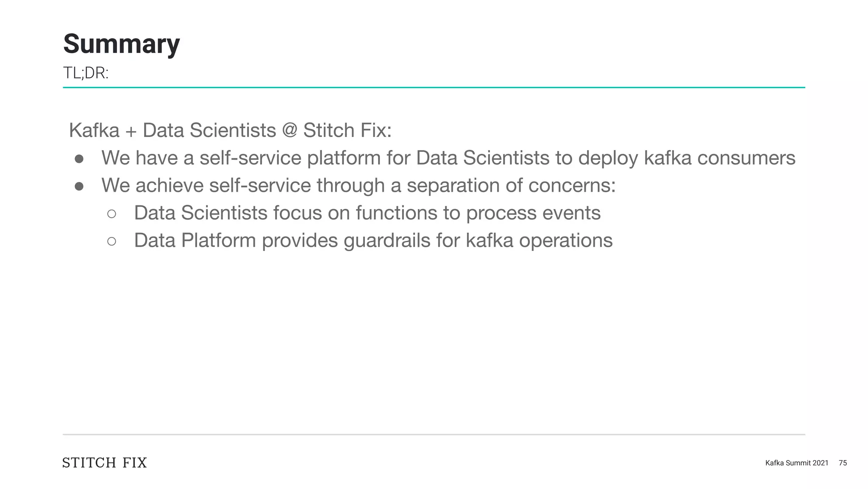Viewport: 868px width, 489px height.
Task: Click the line 'Data Scientists focus on functions'
Action: tap(286, 213)
